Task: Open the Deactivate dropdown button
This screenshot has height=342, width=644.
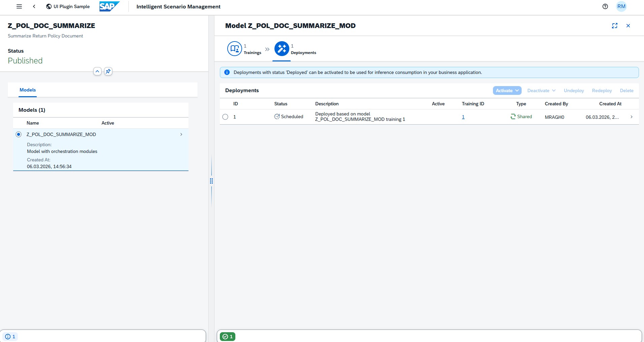Action: click(541, 90)
